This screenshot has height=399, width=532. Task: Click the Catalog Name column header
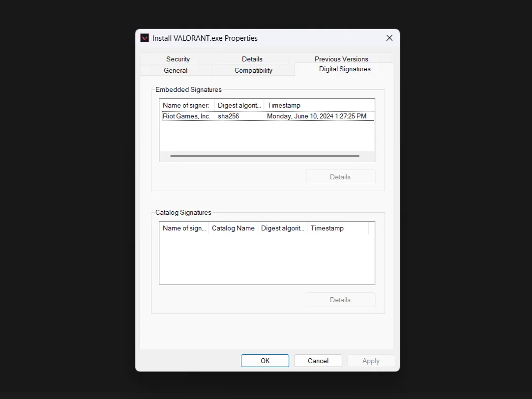pos(233,228)
